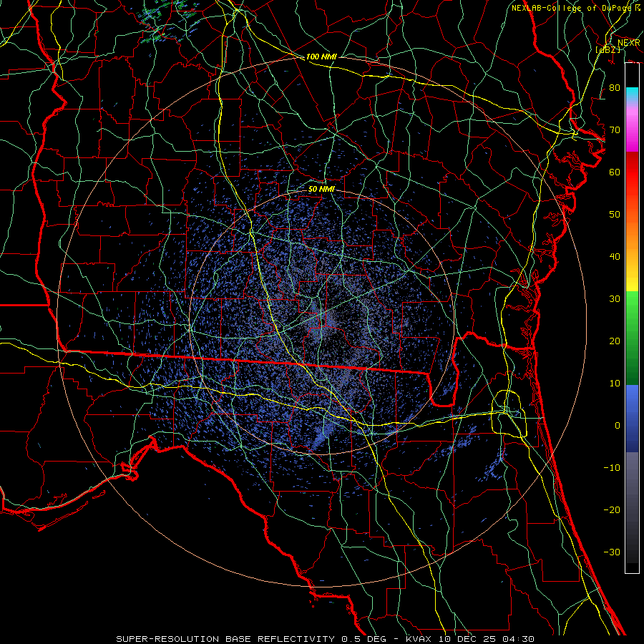
Task: Click the 40 value on the dBZ scale
Action: (x=615, y=257)
